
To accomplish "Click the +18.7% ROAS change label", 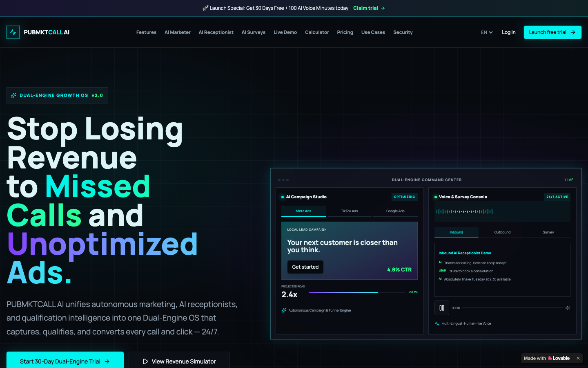I will tap(413, 292).
